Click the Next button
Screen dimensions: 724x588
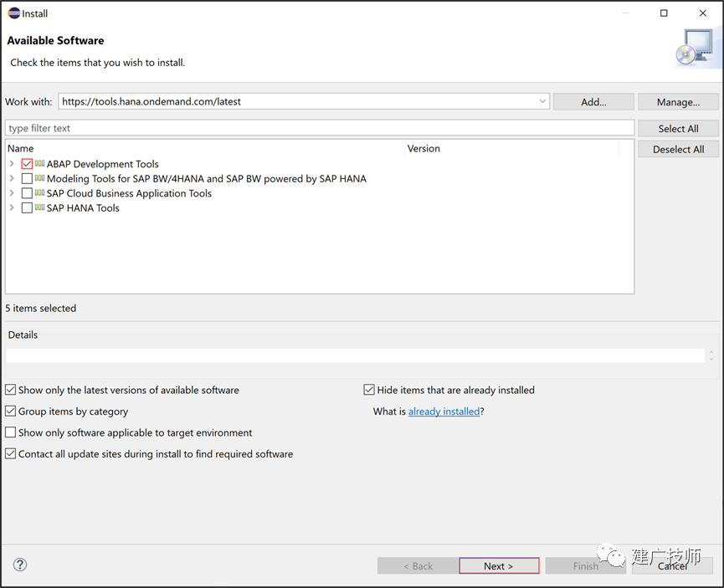(x=499, y=566)
